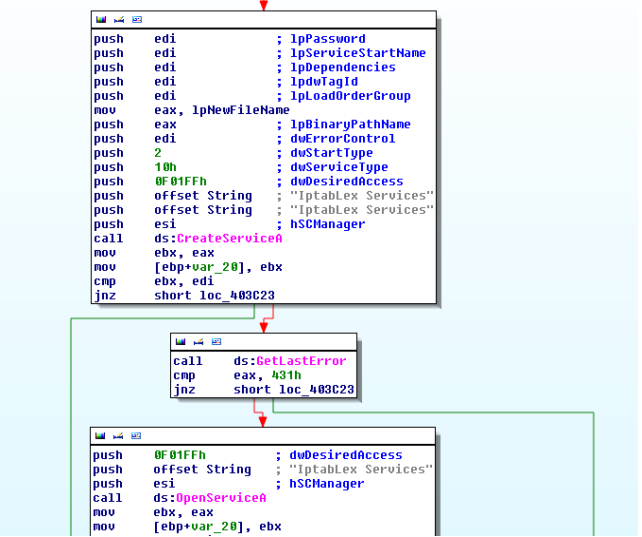
Task: Click the color palette icon on the GetLastError block
Action: (181, 342)
